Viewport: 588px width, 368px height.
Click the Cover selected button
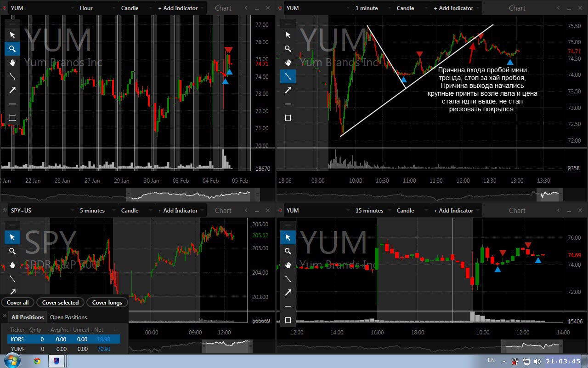click(x=60, y=302)
